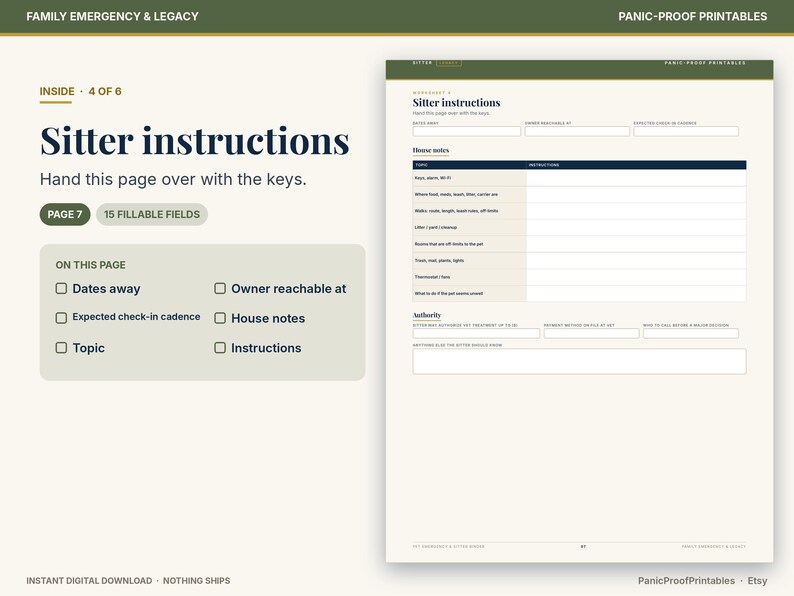Click the outlined tag beside SITTER in header
This screenshot has width=794, height=596.
449,63
